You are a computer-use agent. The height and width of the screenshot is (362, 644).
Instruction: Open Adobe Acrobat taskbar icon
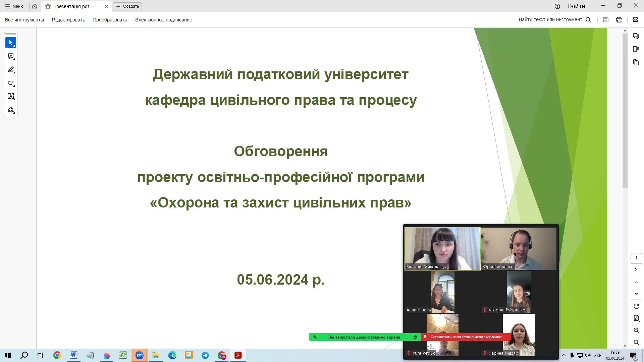[x=238, y=355]
